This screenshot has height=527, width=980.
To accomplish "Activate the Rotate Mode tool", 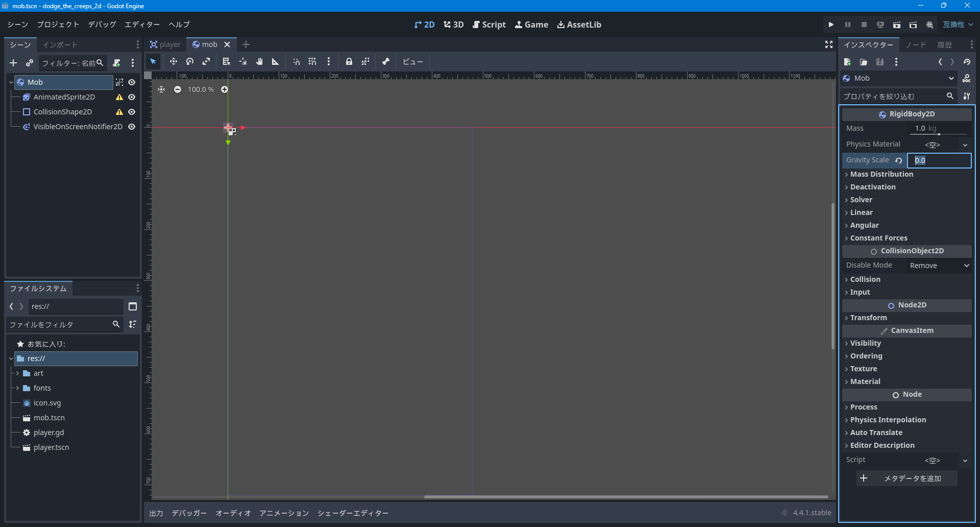I will tap(190, 62).
